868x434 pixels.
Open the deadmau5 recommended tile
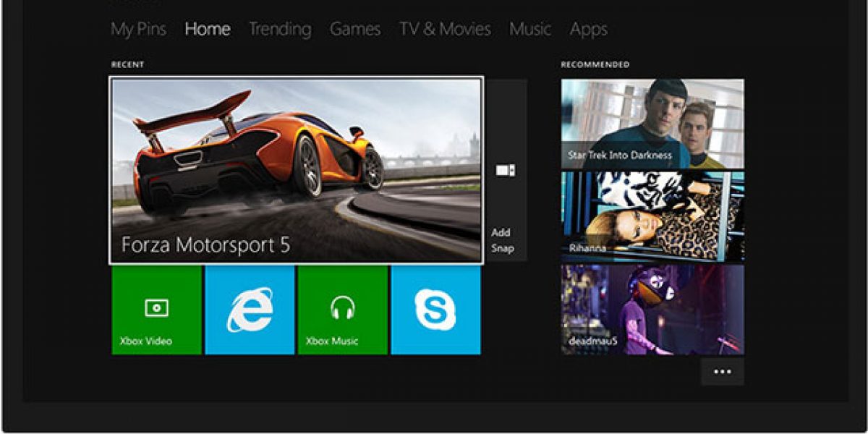[x=652, y=310]
